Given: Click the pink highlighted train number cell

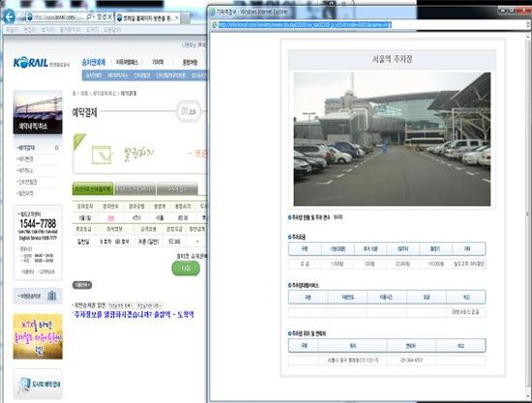Looking at the screenshot, I should 111,218.
